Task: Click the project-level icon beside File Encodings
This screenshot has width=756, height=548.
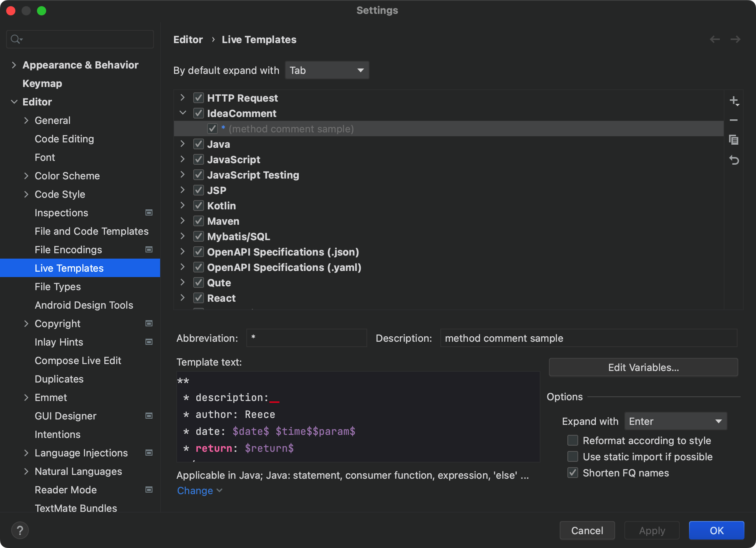Action: (x=149, y=249)
